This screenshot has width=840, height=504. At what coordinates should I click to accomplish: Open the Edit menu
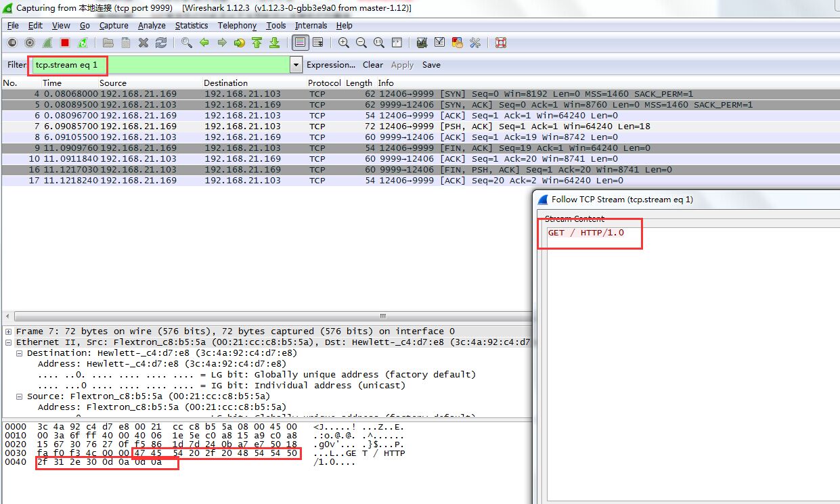pos(35,26)
